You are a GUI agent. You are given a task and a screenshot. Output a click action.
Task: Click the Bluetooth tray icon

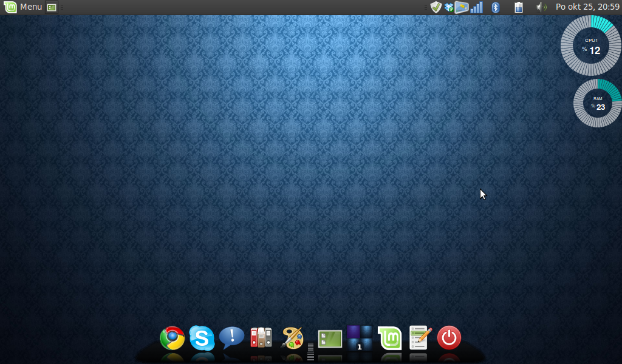[x=496, y=7]
